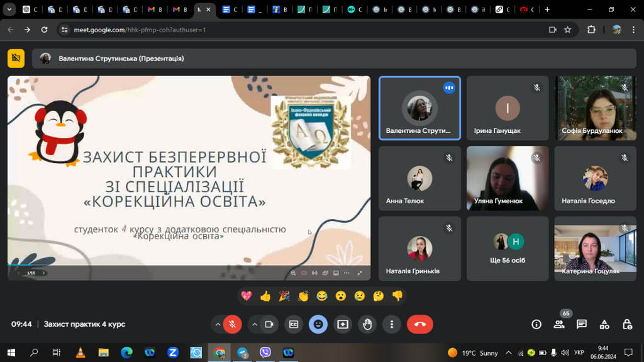Toggle the camera on

(x=269, y=324)
